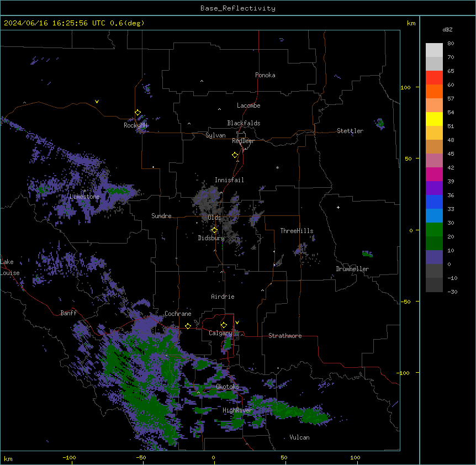This screenshot has height=465, width=476.
Task: Click the right-axis -50 km tick label
Action: 405,302
